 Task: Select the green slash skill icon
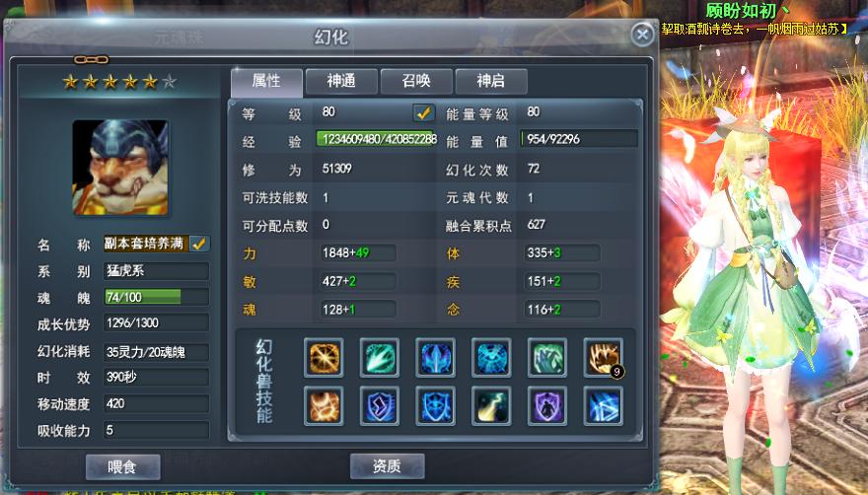(379, 358)
